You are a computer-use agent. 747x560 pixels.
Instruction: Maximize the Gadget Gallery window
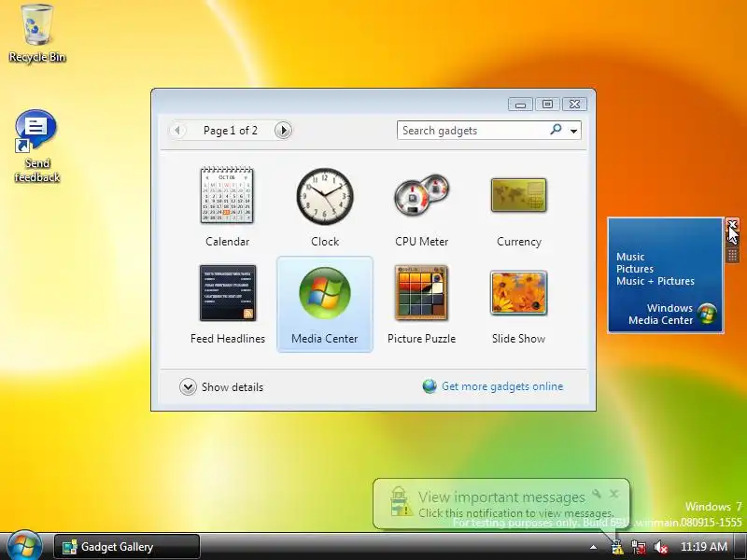click(x=547, y=105)
